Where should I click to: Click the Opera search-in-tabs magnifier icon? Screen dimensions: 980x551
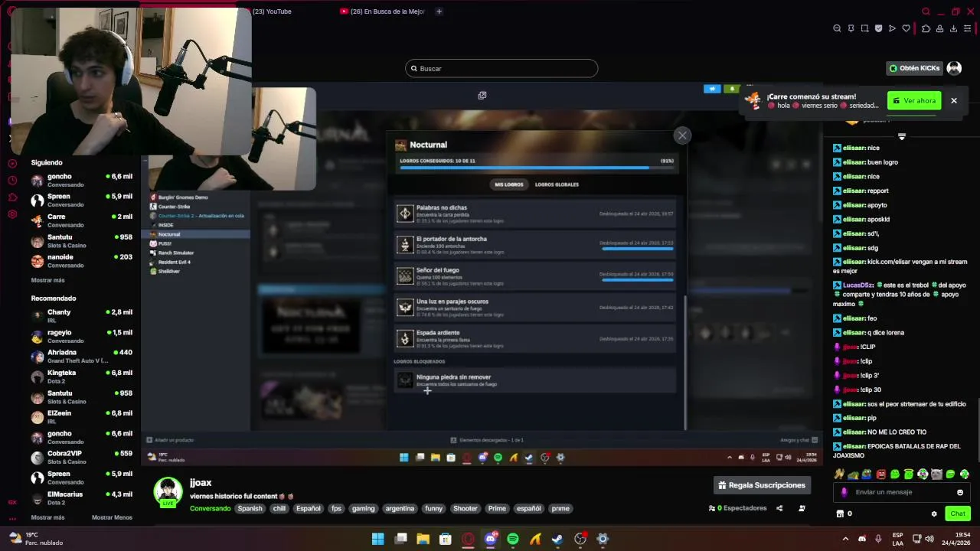pyautogui.click(x=926, y=11)
